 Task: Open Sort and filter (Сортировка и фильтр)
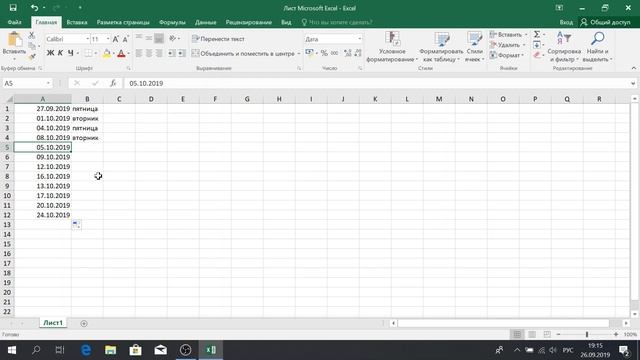coord(564,47)
